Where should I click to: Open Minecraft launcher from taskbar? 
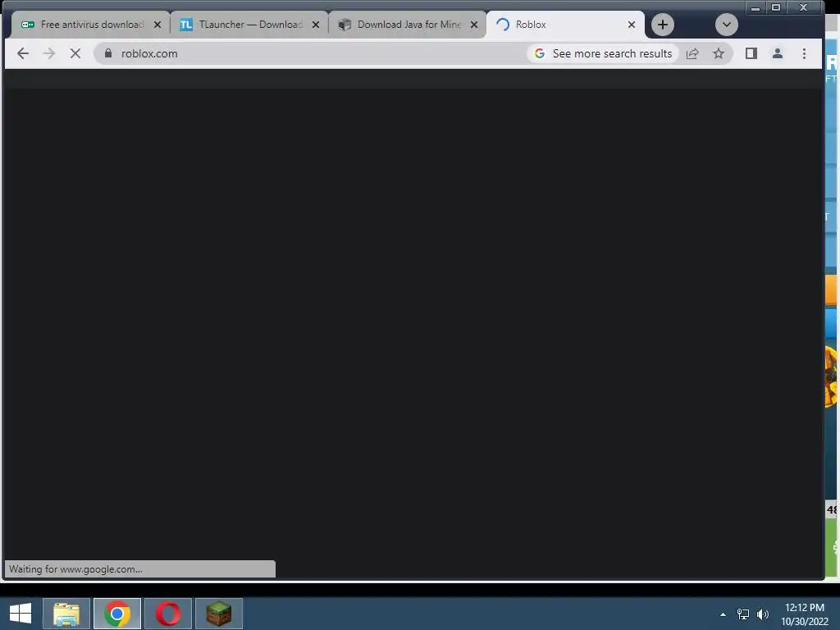(219, 614)
